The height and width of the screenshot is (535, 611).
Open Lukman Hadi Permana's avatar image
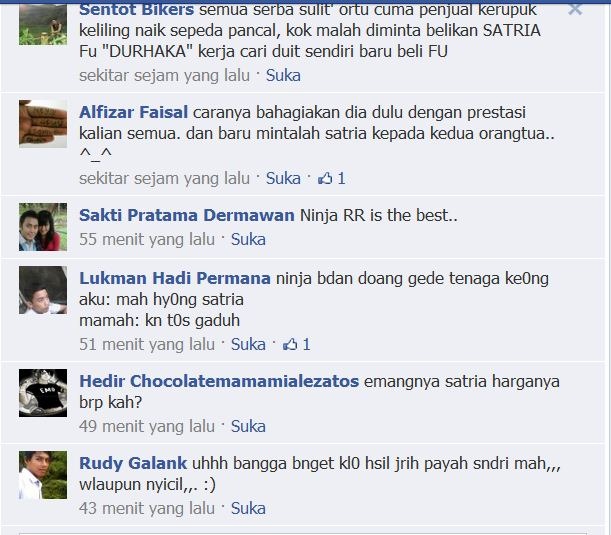click(x=43, y=290)
